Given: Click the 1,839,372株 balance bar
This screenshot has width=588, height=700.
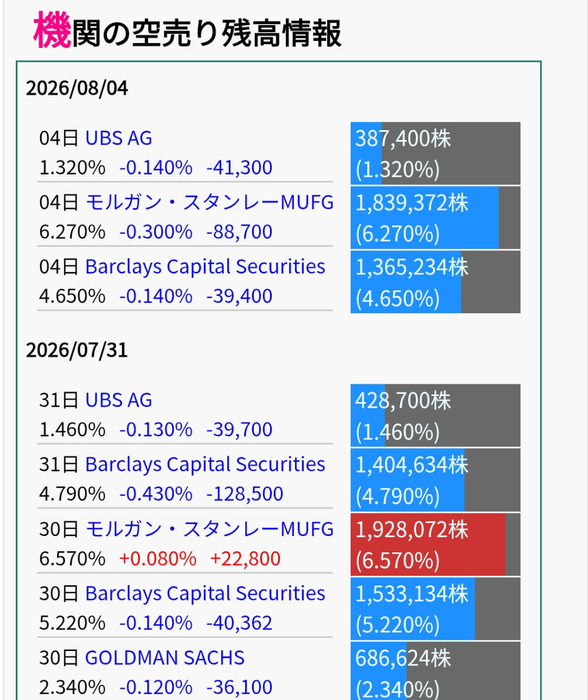Looking at the screenshot, I should [x=435, y=218].
